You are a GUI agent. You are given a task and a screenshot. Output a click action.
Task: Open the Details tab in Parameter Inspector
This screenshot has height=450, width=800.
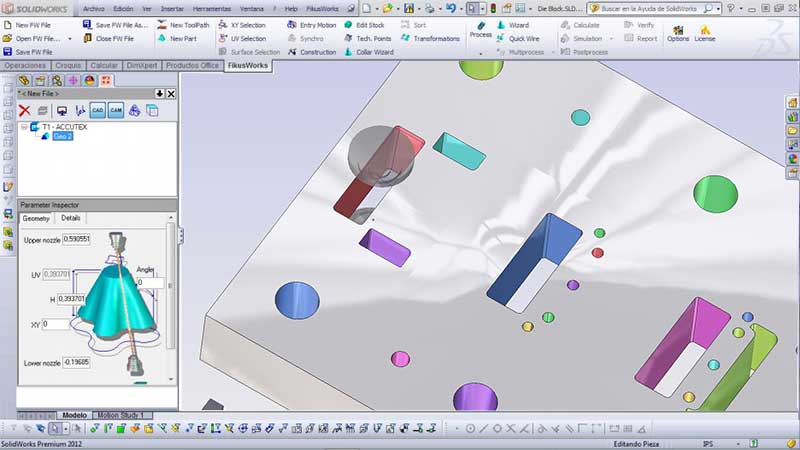pos(71,218)
